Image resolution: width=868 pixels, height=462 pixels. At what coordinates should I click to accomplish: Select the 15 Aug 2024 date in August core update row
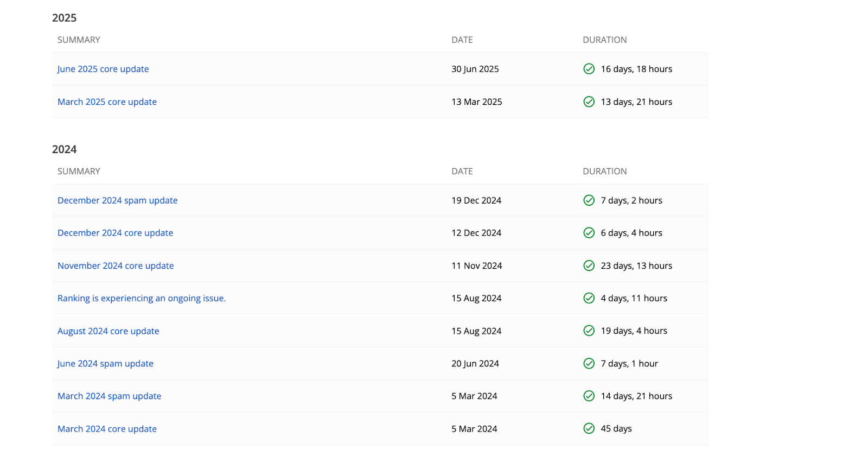pos(476,331)
